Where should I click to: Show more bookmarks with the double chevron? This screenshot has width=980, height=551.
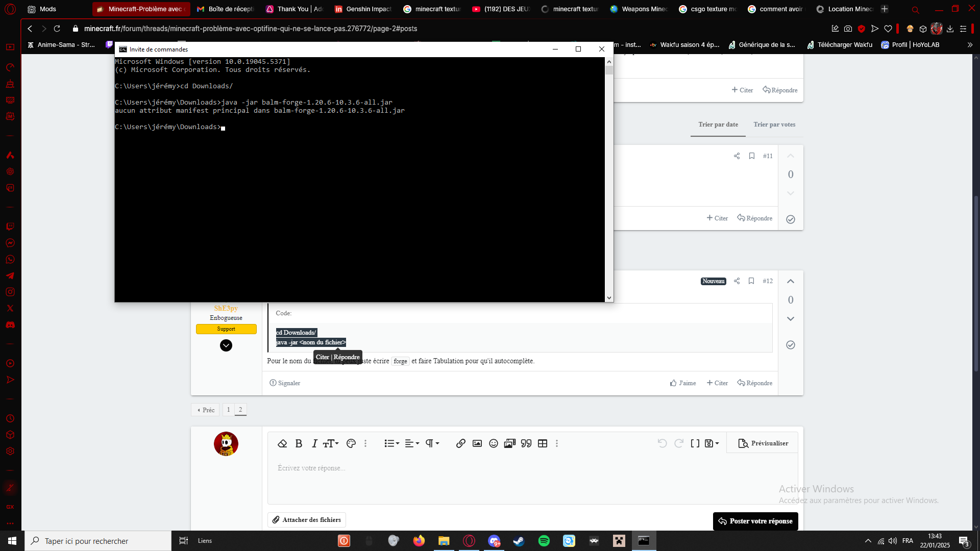(970, 45)
